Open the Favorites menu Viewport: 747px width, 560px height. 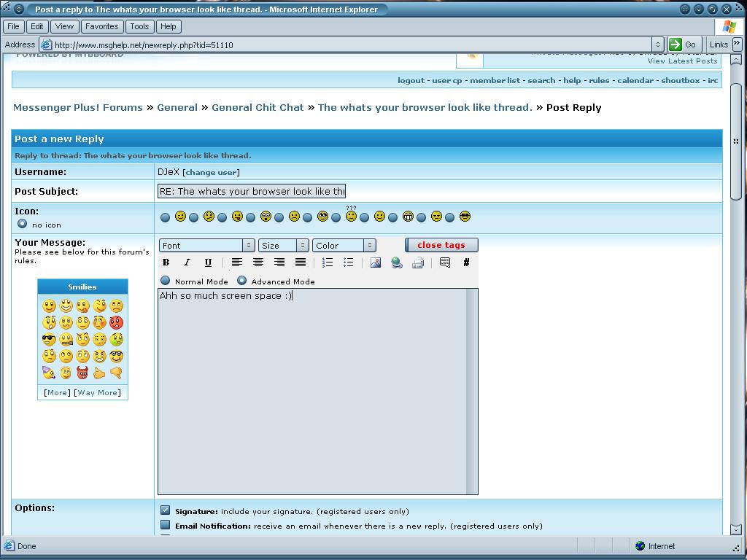[102, 26]
